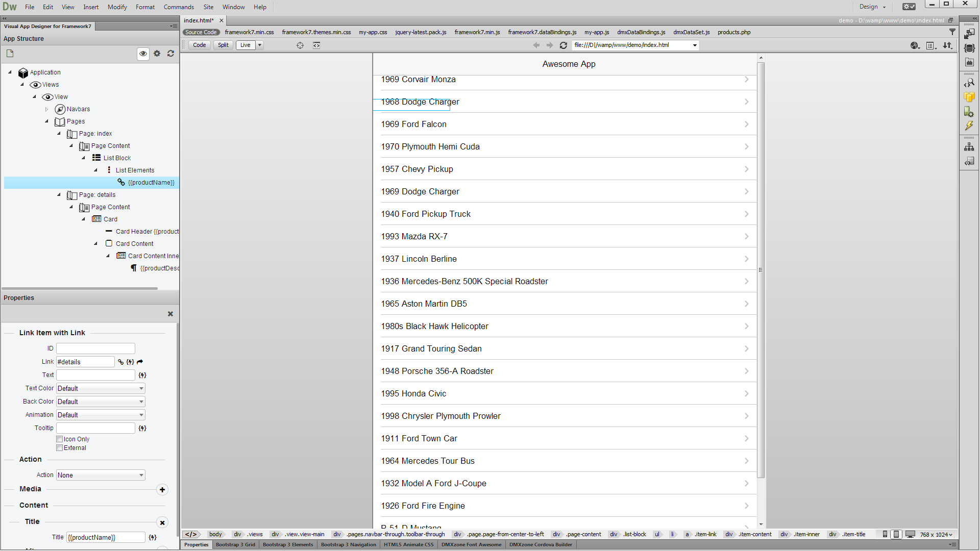The height and width of the screenshot is (551, 980).
Task: Enable the Icon Only checkbox
Action: tap(60, 439)
